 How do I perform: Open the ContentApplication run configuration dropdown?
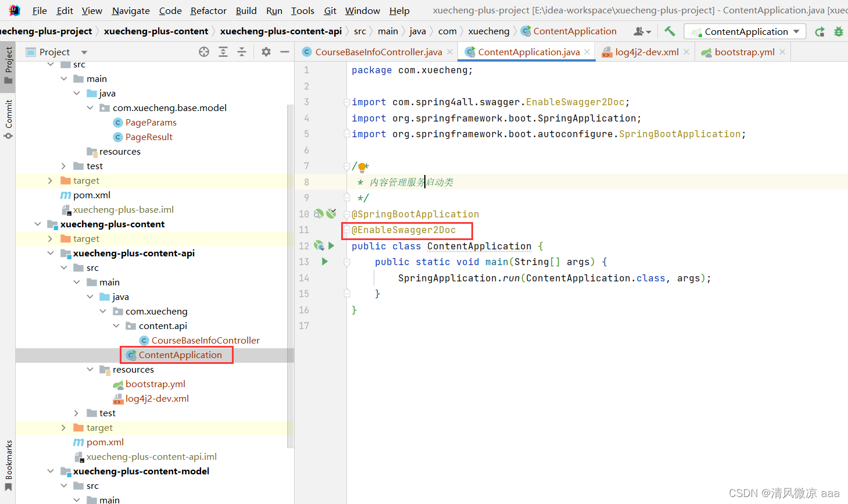745,31
